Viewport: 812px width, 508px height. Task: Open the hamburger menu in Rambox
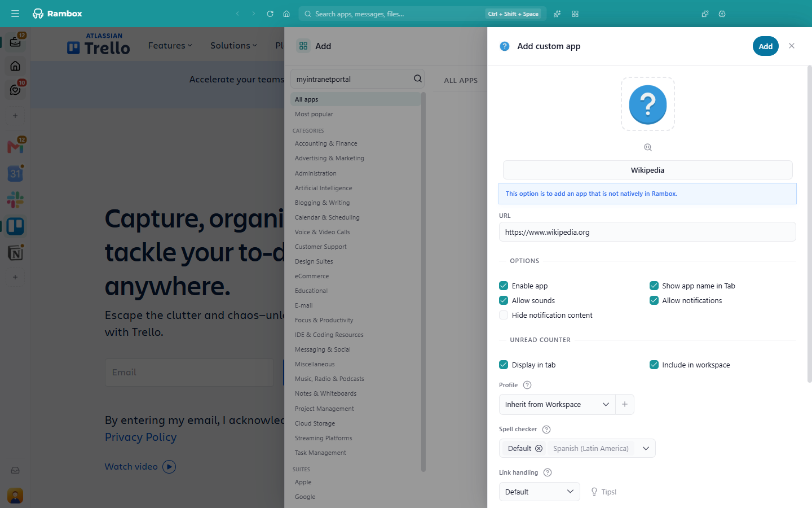pos(15,14)
